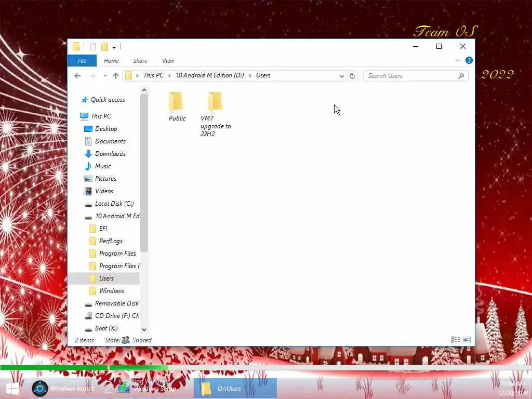This screenshot has width=532, height=399.
Task: Select CD Drive (F:) in sidebar
Action: (x=112, y=316)
